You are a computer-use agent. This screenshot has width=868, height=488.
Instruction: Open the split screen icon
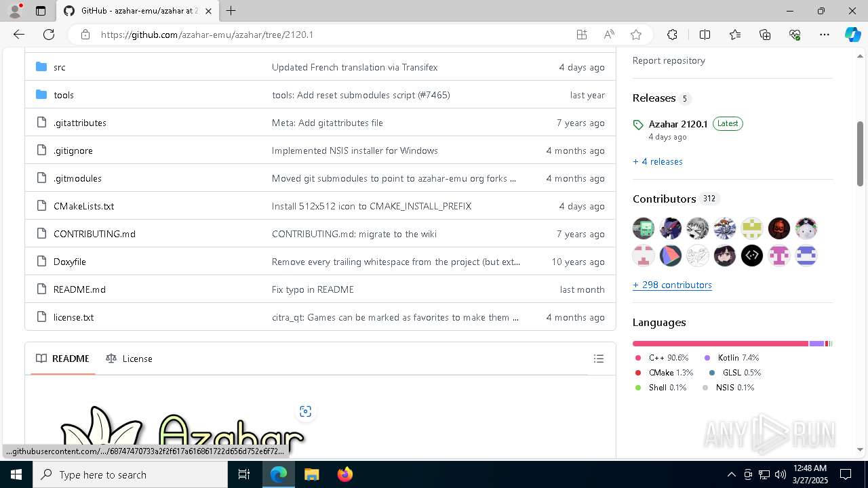[x=705, y=35]
